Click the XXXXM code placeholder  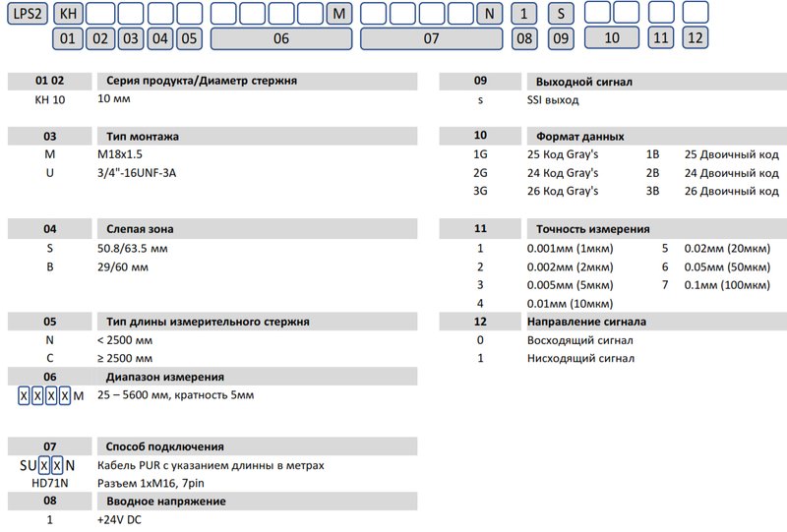tap(51, 396)
